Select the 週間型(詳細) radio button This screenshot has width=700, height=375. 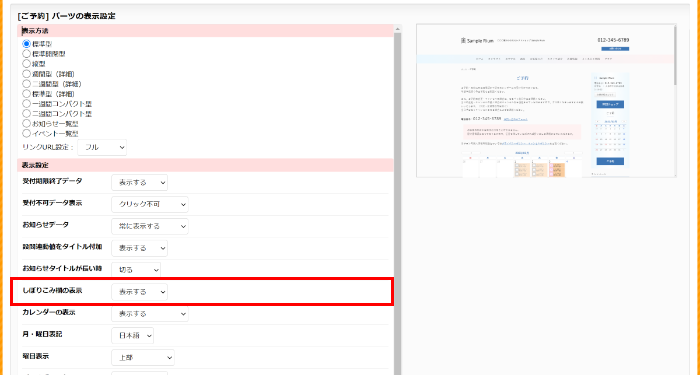(26, 74)
